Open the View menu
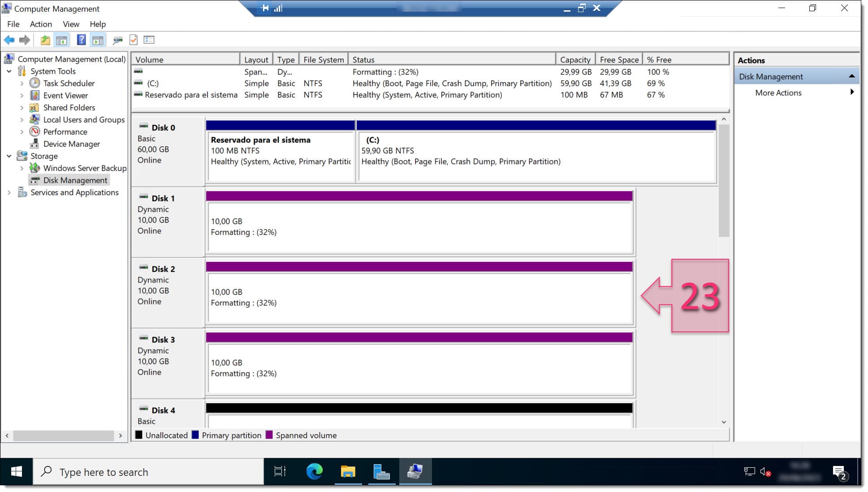This screenshot has height=492, width=868. coord(71,24)
